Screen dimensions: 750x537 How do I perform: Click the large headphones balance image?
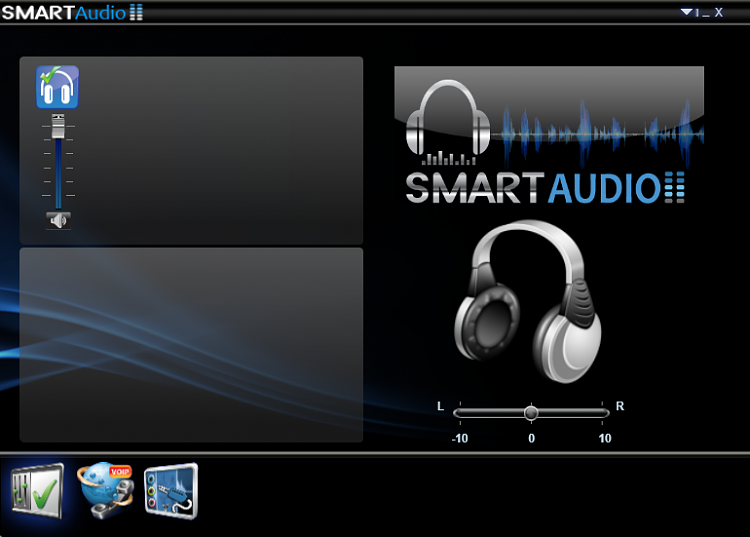tap(528, 301)
